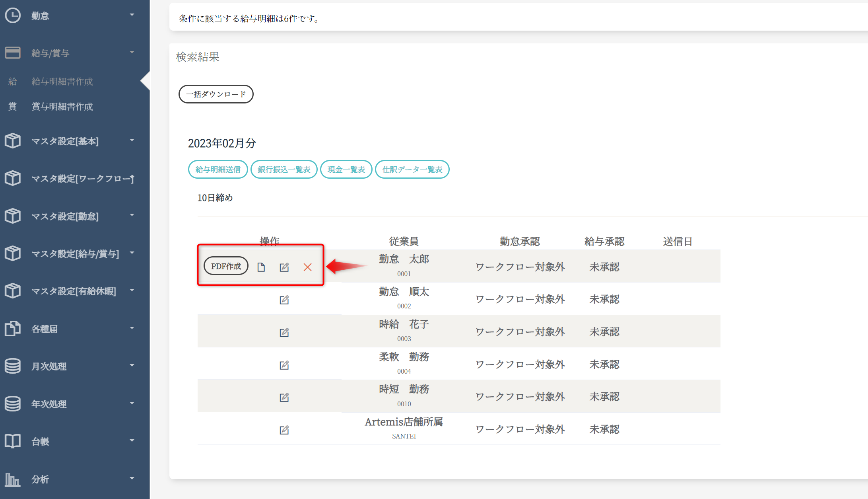Open the 各種届 sidebar menu
Image resolution: width=868 pixels, height=499 pixels.
(45, 329)
